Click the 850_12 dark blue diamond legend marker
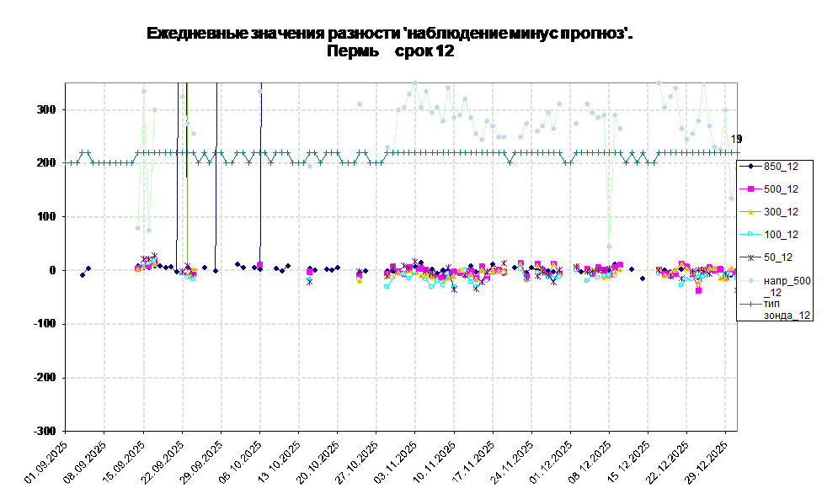The image size is (822, 504). click(750, 167)
